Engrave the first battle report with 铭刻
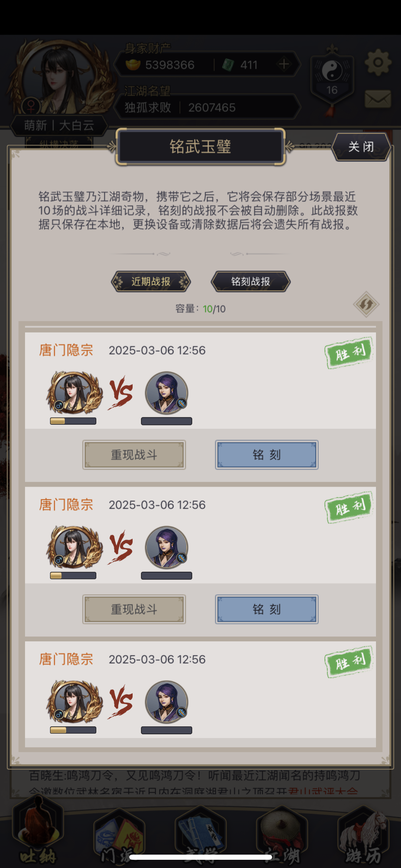The width and height of the screenshot is (401, 868). (267, 455)
